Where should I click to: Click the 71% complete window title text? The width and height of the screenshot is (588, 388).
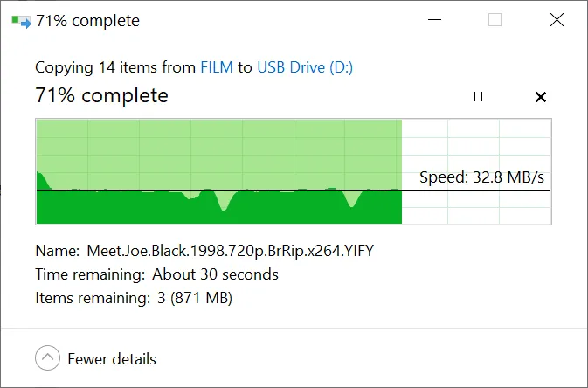(x=87, y=21)
